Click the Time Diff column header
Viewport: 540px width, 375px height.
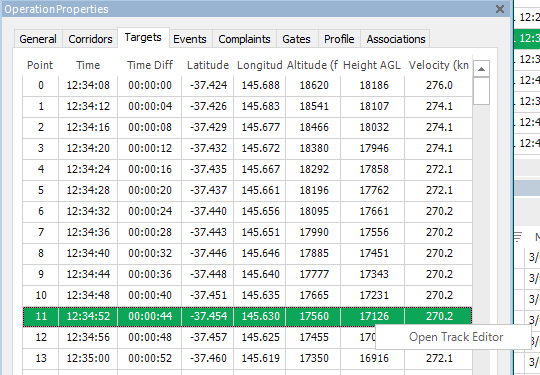tap(150, 65)
